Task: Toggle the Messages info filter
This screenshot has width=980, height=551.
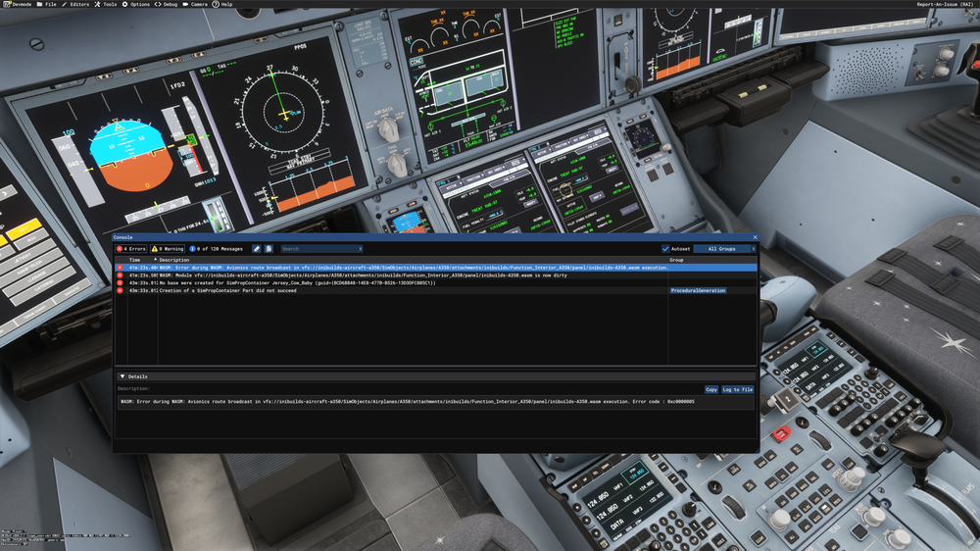Action: pyautogui.click(x=217, y=249)
